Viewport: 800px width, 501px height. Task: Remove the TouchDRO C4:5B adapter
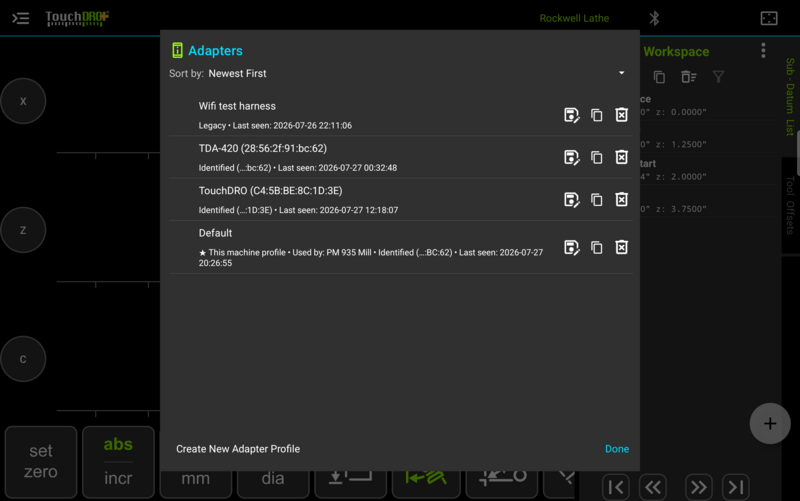[x=621, y=200]
